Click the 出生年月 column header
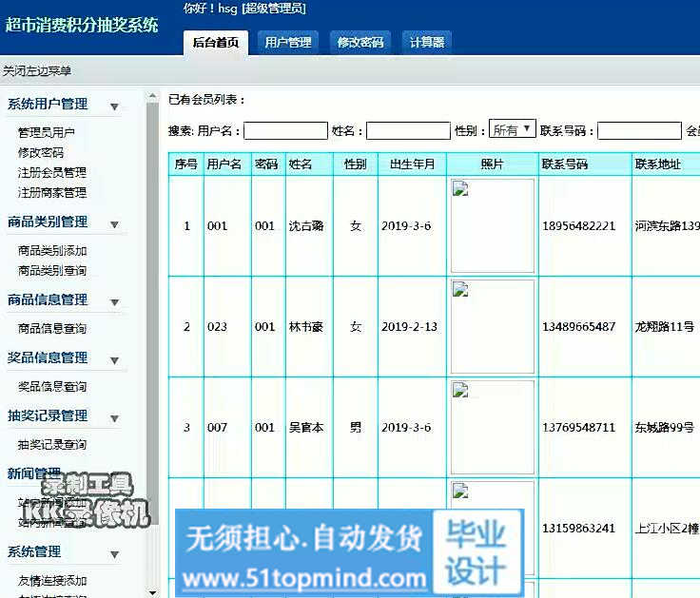The height and width of the screenshot is (598, 700). pos(412,164)
